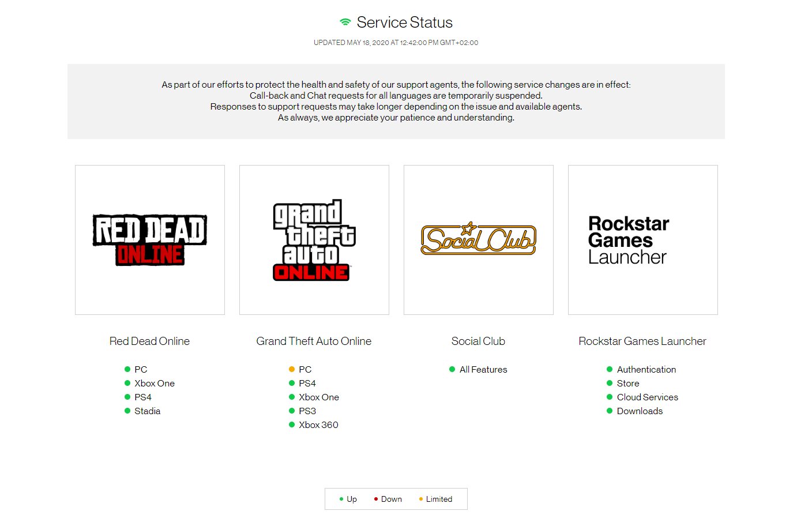Click the Service Status heading
Screen dimensions: 812x522
[405, 22]
